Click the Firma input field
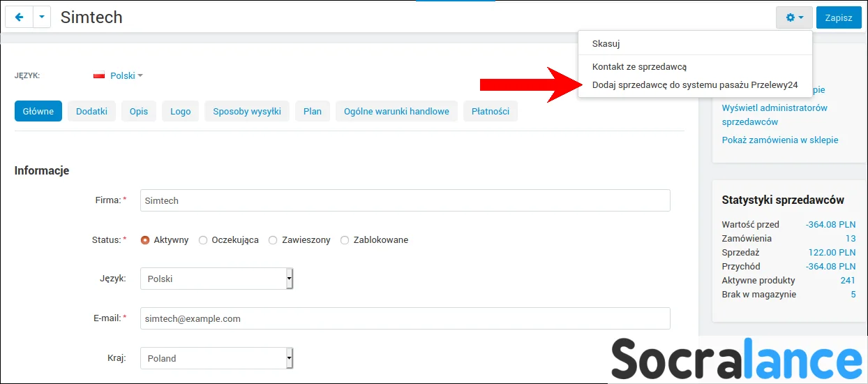This screenshot has width=868, height=384. 405,200
